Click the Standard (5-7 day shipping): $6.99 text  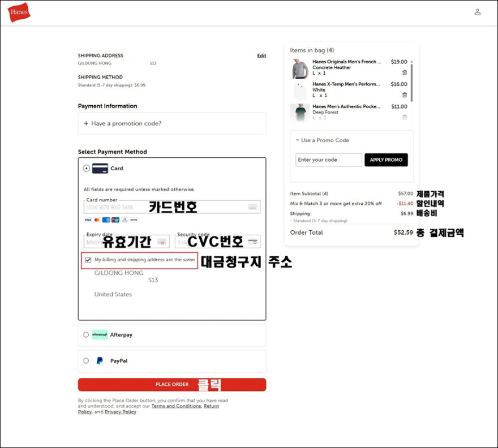[112, 85]
